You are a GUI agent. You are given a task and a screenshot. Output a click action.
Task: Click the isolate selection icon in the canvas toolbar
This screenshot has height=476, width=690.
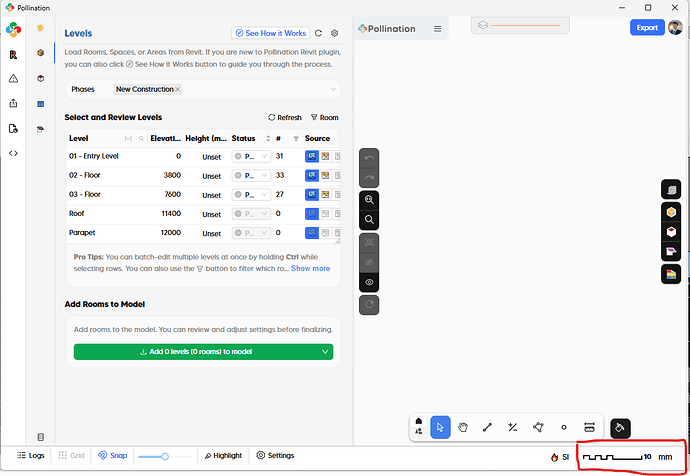369,242
